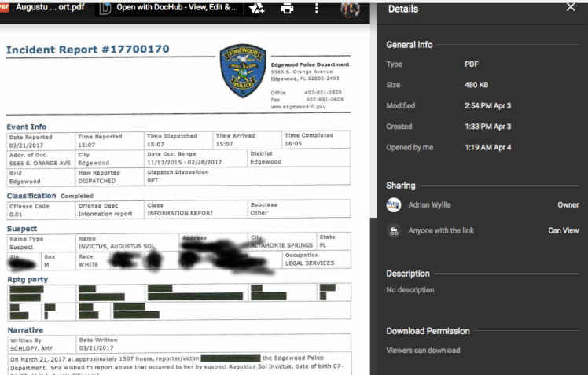Close the Details panel
This screenshot has width=588, height=375.
coord(571,7)
